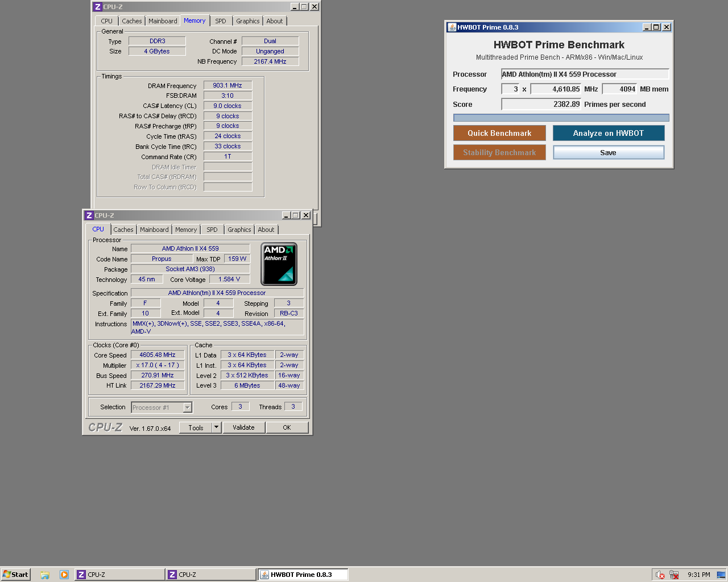This screenshot has width=728, height=582.
Task: Click the CAS# Latency value 9.0 clocks
Action: click(x=227, y=106)
